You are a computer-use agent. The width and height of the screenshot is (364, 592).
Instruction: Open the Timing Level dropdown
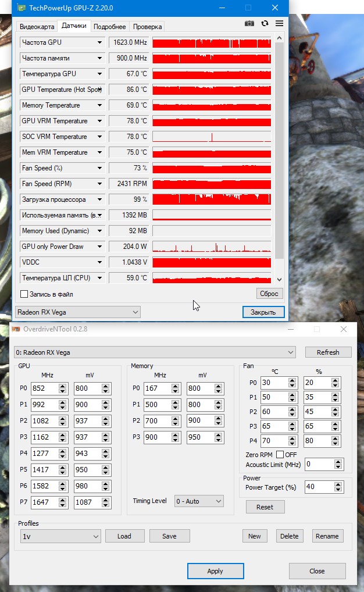(199, 501)
